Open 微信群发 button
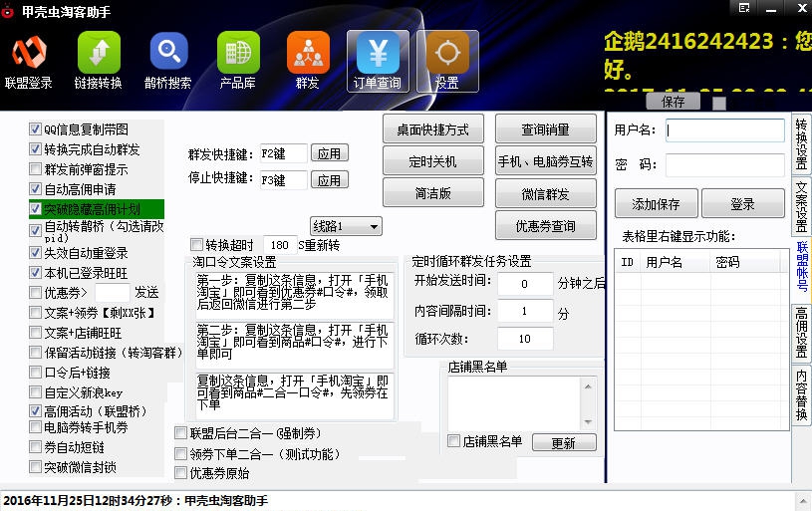 pos(545,193)
